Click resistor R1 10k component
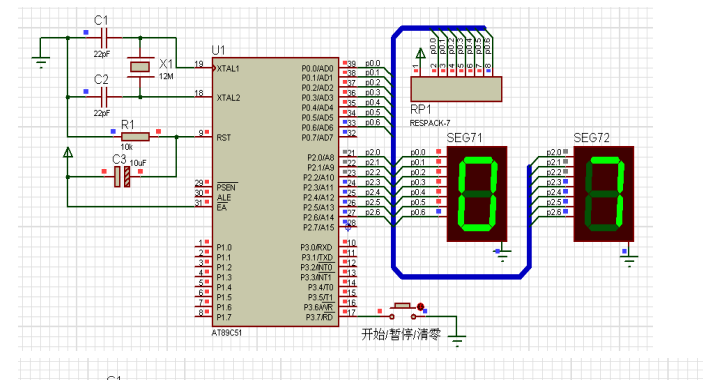 (135, 137)
